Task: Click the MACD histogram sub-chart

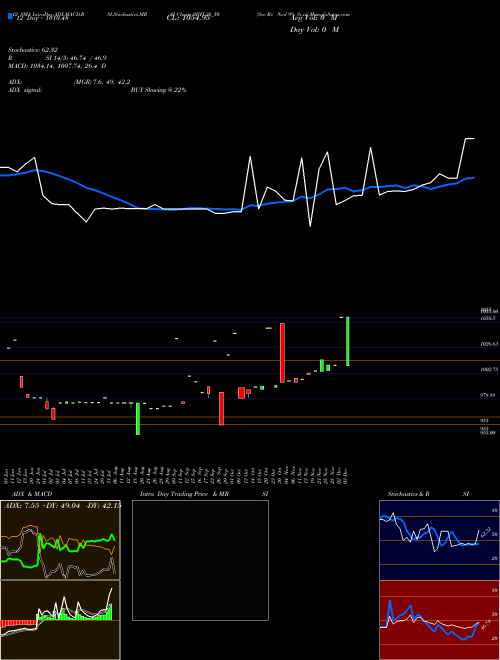Action: pos(60,620)
